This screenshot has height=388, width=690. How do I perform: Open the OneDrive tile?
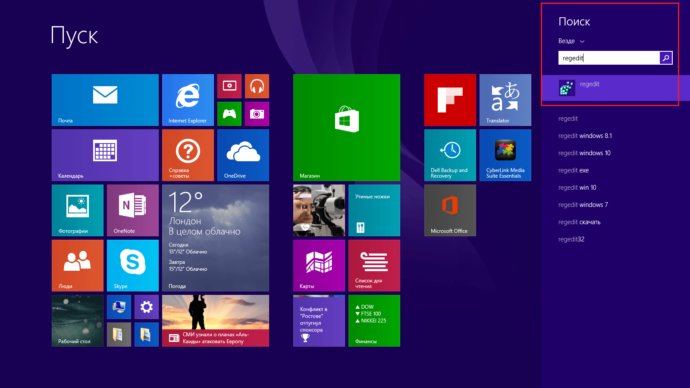pyautogui.click(x=243, y=155)
